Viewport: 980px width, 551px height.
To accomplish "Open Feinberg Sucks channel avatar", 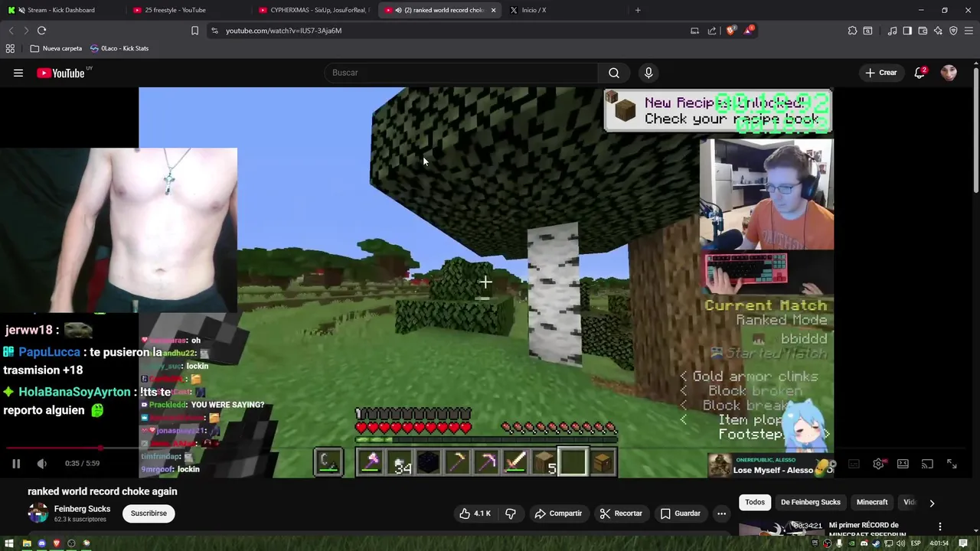I will pos(38,514).
